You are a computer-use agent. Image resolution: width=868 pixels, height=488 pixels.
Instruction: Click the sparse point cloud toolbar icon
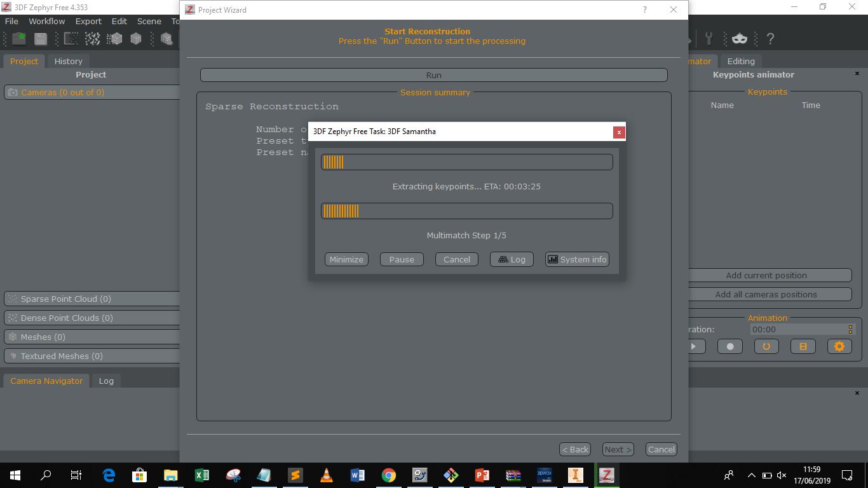71,39
